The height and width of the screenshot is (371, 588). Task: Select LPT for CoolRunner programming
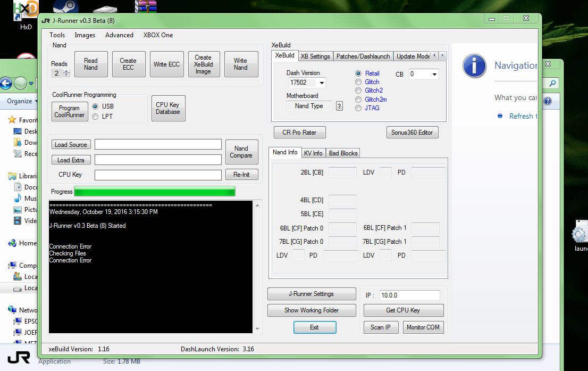tap(95, 117)
